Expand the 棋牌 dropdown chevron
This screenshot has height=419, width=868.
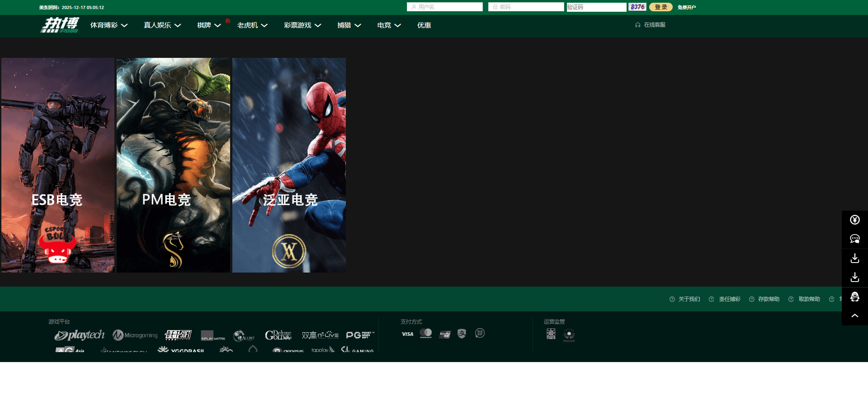click(x=217, y=25)
